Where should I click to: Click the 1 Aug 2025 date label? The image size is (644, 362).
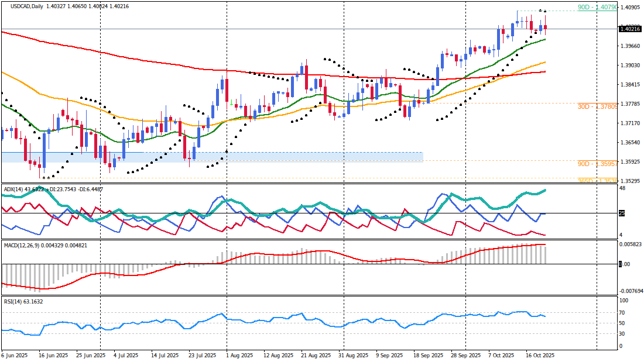coord(239,356)
